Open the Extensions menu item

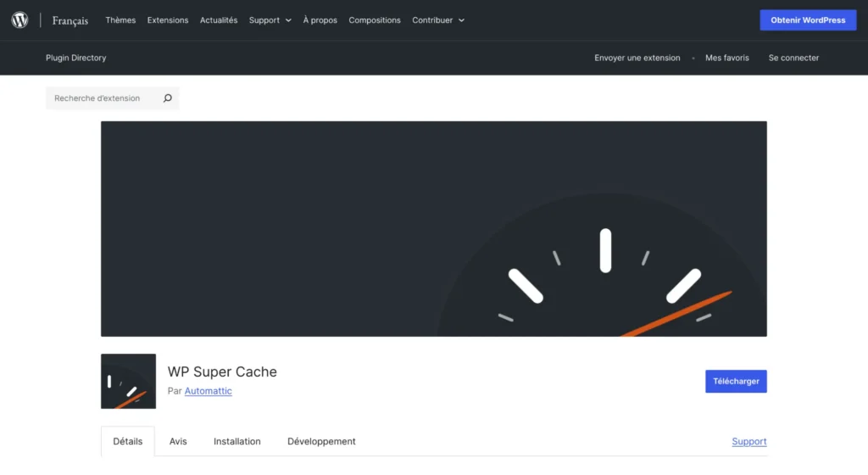click(168, 20)
